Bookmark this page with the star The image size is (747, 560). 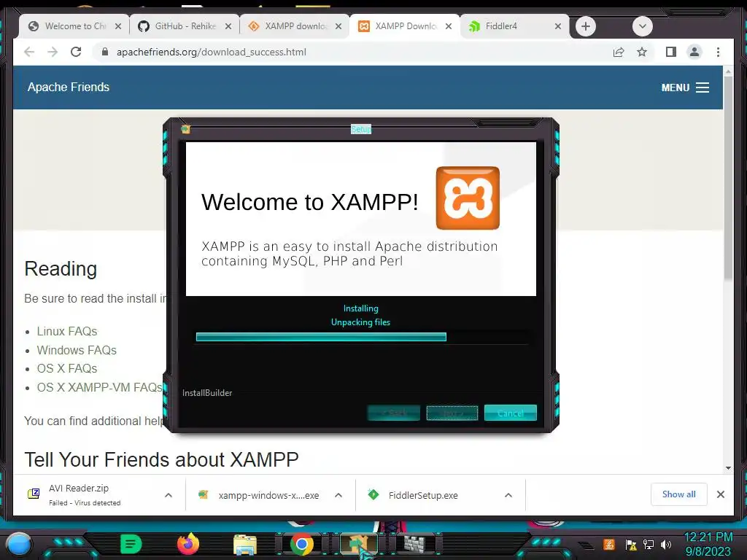[x=642, y=52]
